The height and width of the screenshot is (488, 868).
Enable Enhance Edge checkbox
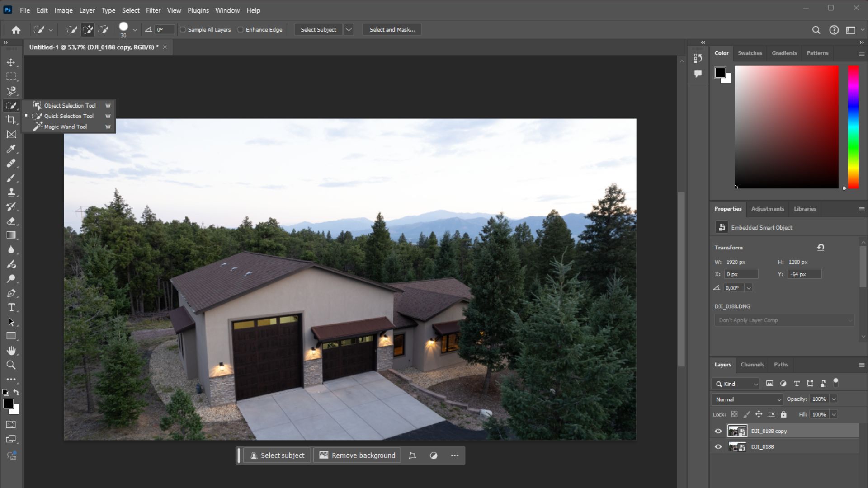[x=241, y=30]
